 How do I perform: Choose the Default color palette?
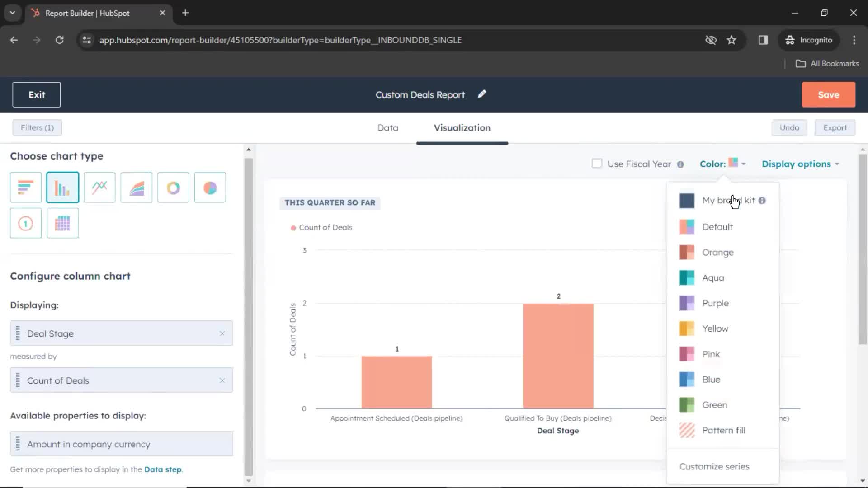click(x=722, y=227)
